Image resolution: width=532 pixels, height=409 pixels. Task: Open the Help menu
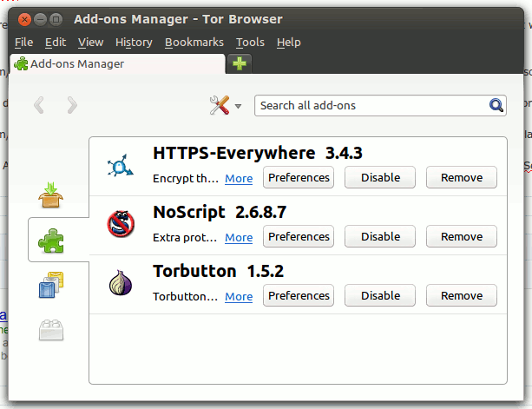click(288, 42)
